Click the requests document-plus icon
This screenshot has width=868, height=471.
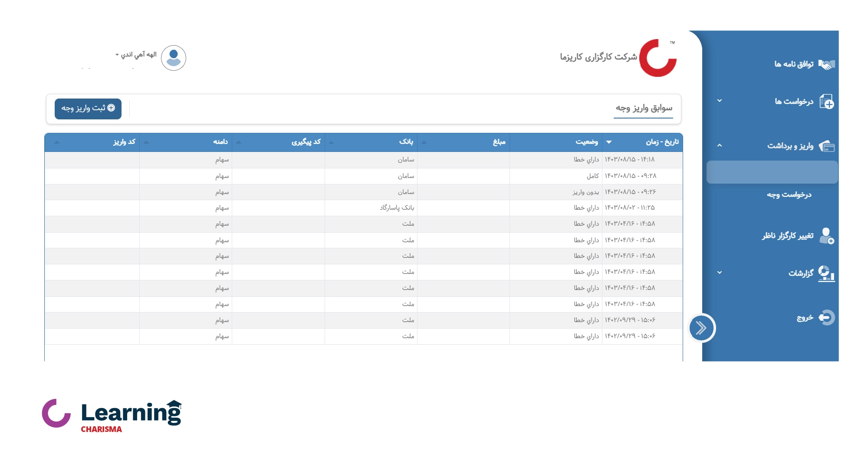pyautogui.click(x=827, y=102)
